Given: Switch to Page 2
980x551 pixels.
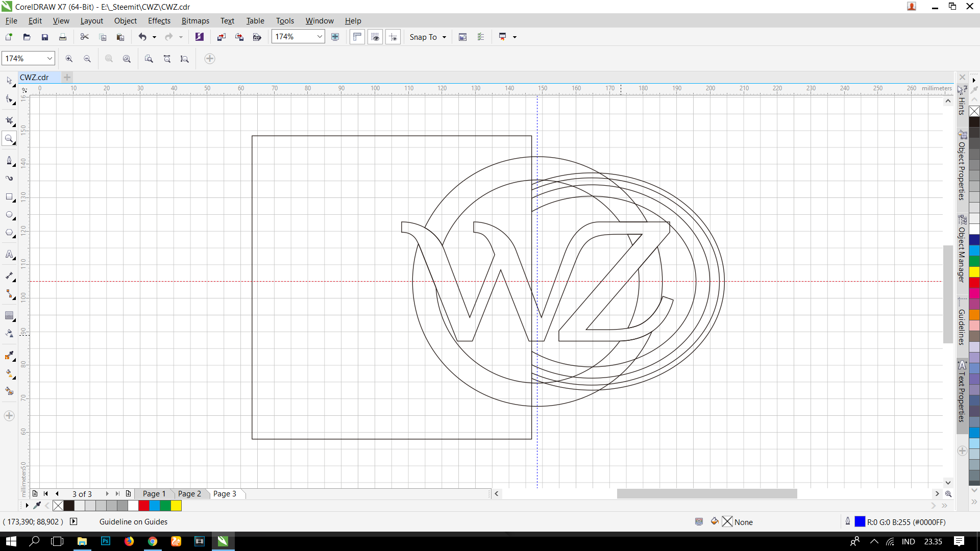Looking at the screenshot, I should tap(189, 493).
